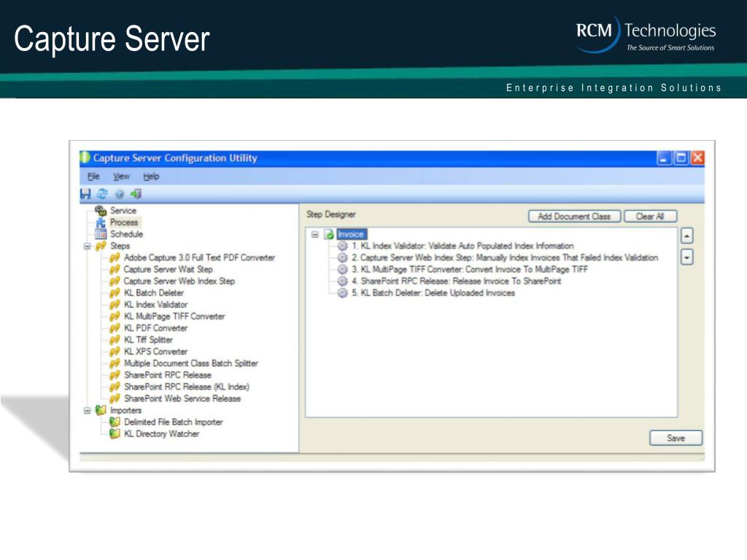747x560 pixels.
Task: Click the Save button at bottom right
Action: (x=676, y=438)
